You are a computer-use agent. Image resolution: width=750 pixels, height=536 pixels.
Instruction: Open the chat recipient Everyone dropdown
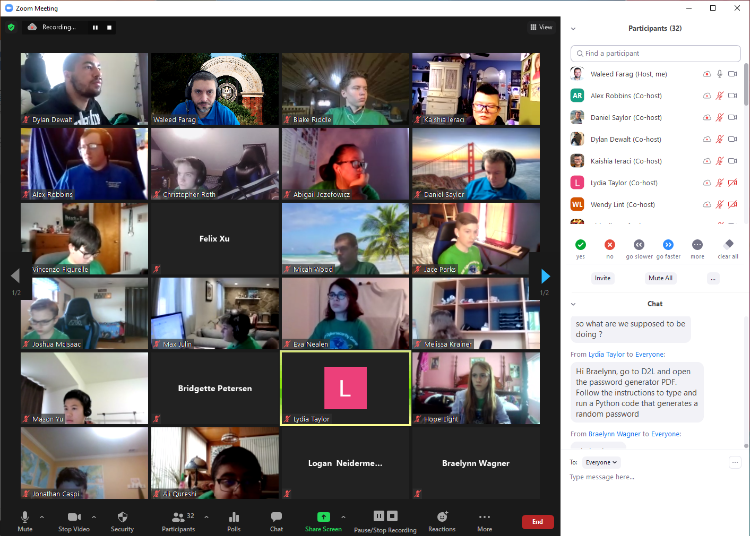click(601, 462)
